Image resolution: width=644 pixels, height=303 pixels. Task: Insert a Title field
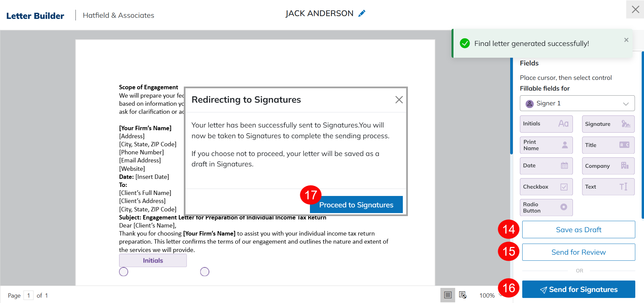tap(608, 145)
